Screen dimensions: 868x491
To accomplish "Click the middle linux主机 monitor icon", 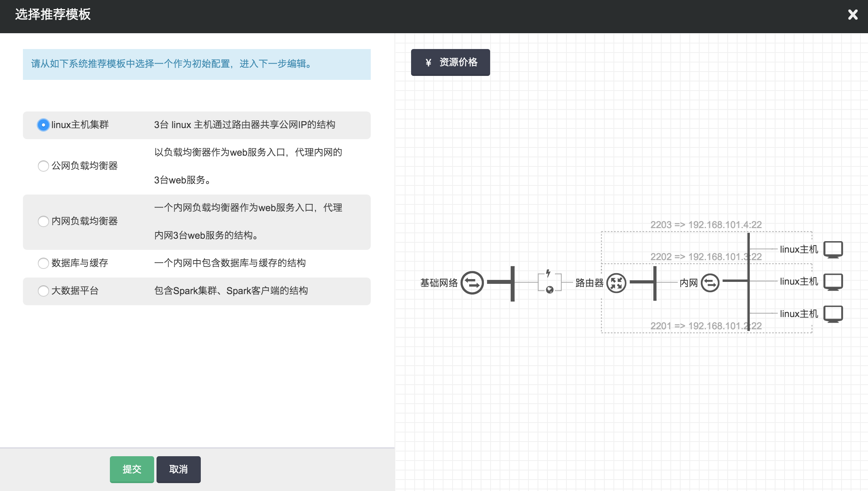I will (833, 281).
